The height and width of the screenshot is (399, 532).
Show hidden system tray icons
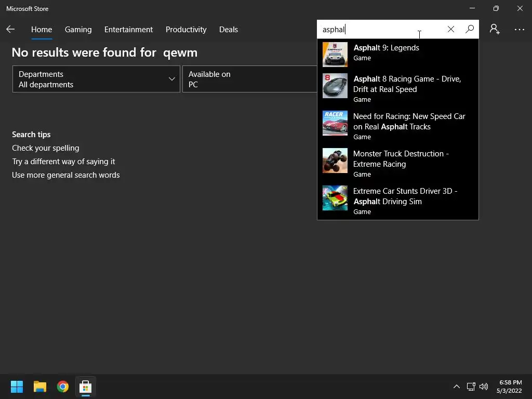click(457, 387)
